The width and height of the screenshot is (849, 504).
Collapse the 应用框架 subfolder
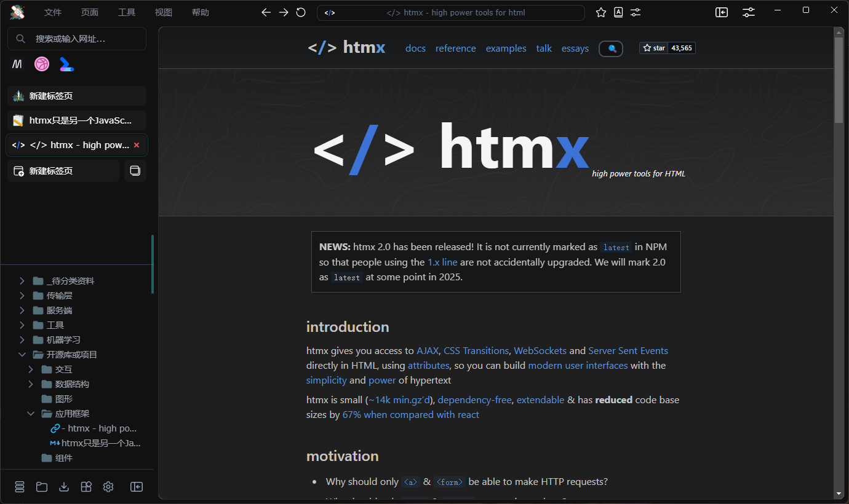(31, 414)
